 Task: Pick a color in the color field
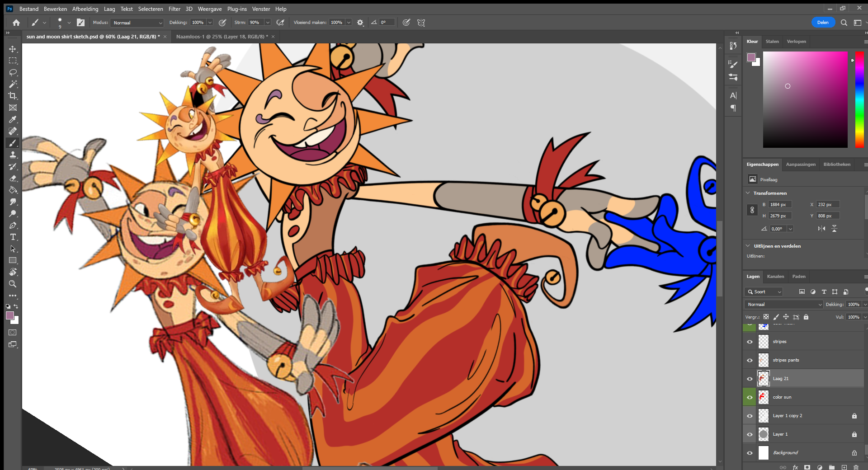[805, 99]
